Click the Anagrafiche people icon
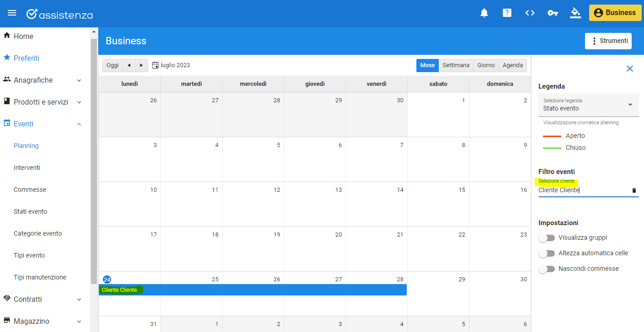644x332 pixels. point(7,79)
